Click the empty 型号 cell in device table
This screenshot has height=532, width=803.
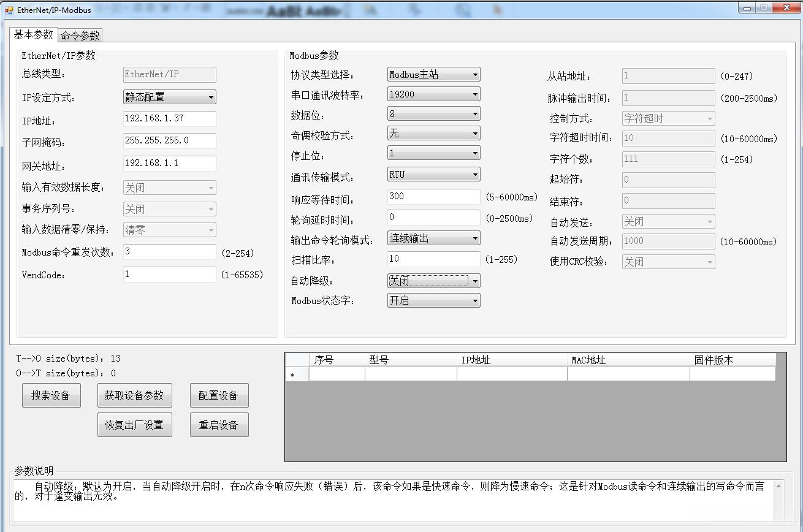(x=411, y=374)
